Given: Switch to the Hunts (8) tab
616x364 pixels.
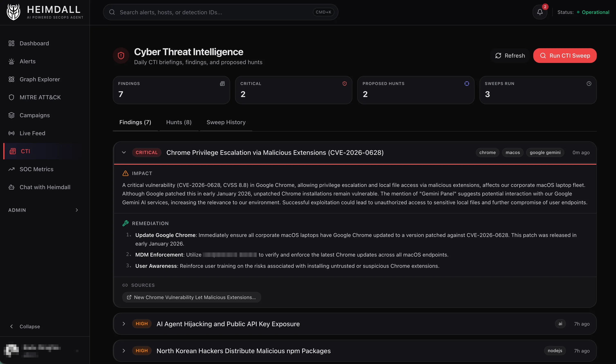Looking at the screenshot, I should (x=179, y=122).
